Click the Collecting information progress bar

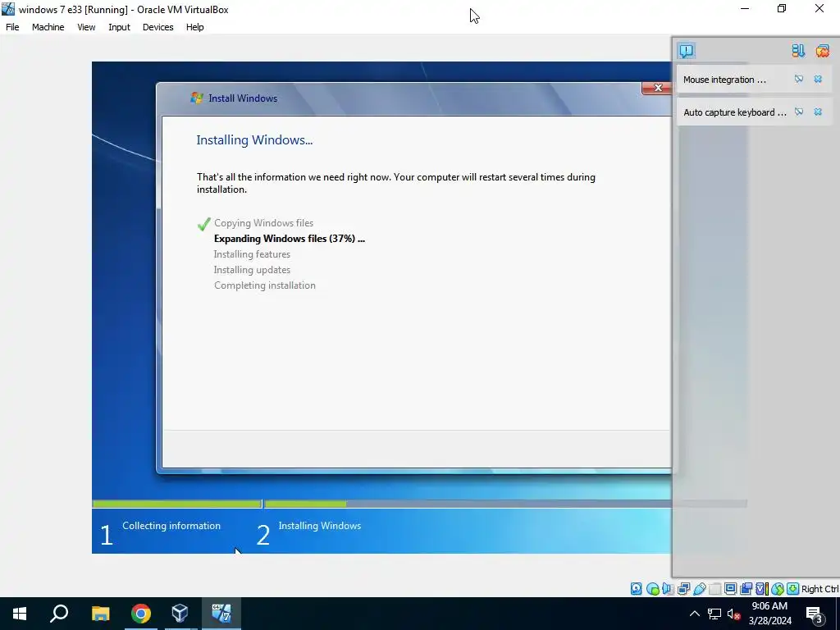pos(177,504)
